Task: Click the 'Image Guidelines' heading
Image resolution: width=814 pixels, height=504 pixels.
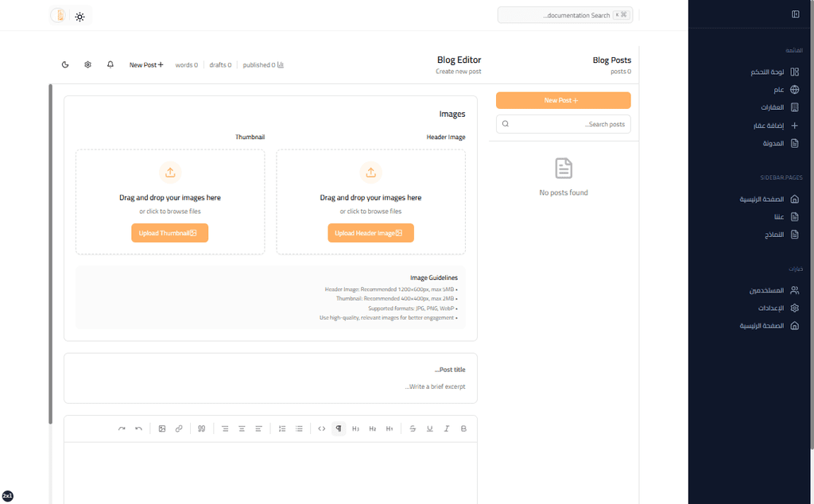Action: click(x=434, y=277)
